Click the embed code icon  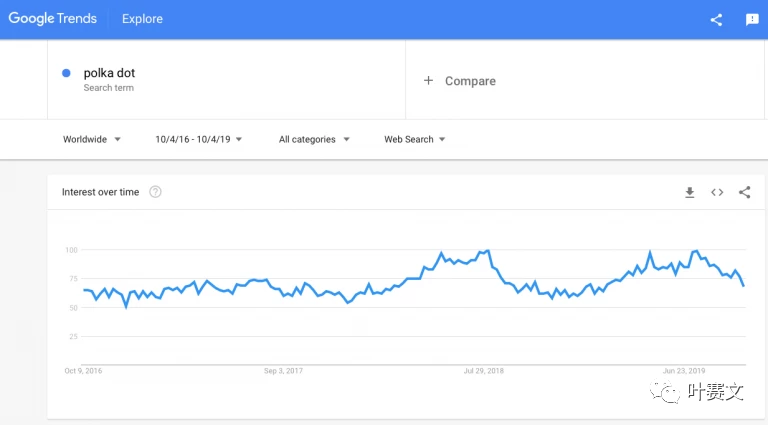click(717, 192)
